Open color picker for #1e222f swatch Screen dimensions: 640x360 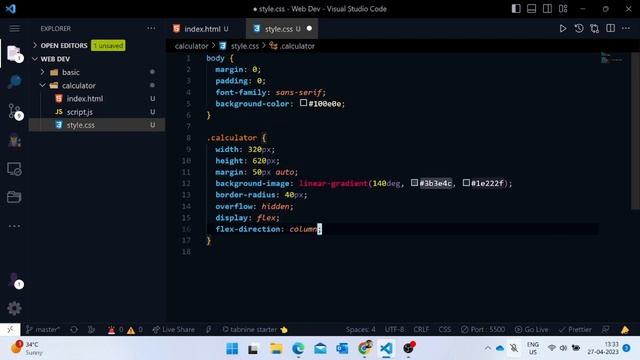pyautogui.click(x=466, y=182)
